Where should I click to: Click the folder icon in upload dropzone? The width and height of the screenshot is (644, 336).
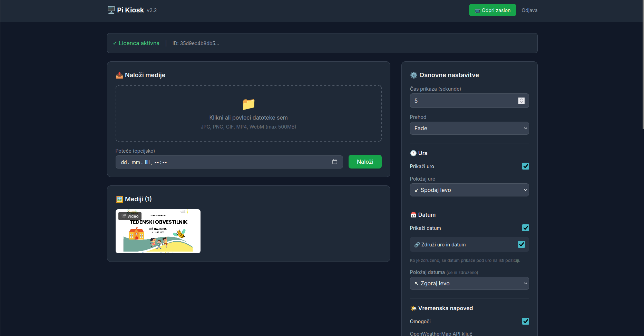tap(248, 104)
